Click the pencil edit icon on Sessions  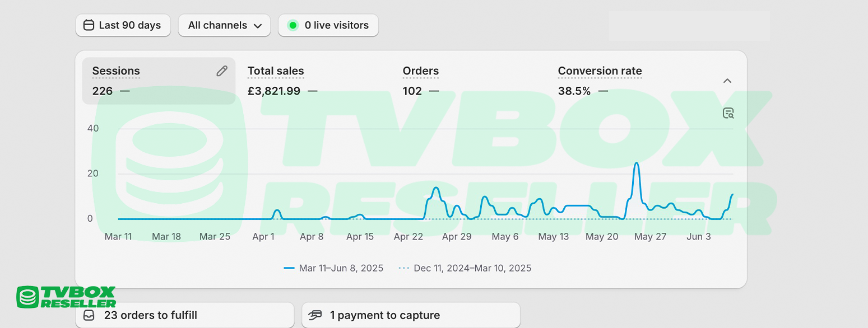222,71
